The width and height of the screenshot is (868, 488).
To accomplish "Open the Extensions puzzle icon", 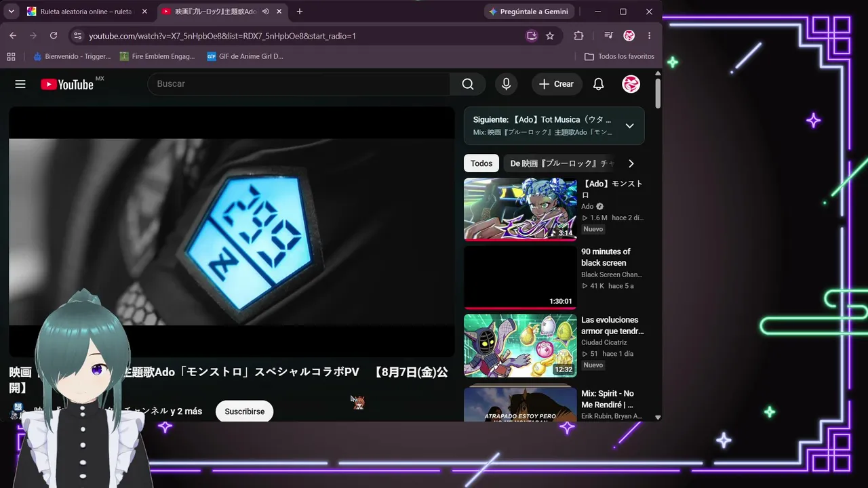I will click(x=578, y=36).
